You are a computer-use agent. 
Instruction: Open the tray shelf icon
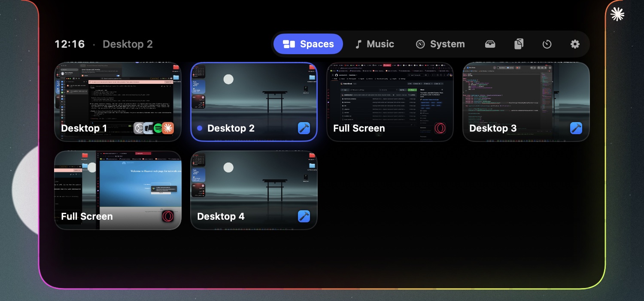point(490,44)
